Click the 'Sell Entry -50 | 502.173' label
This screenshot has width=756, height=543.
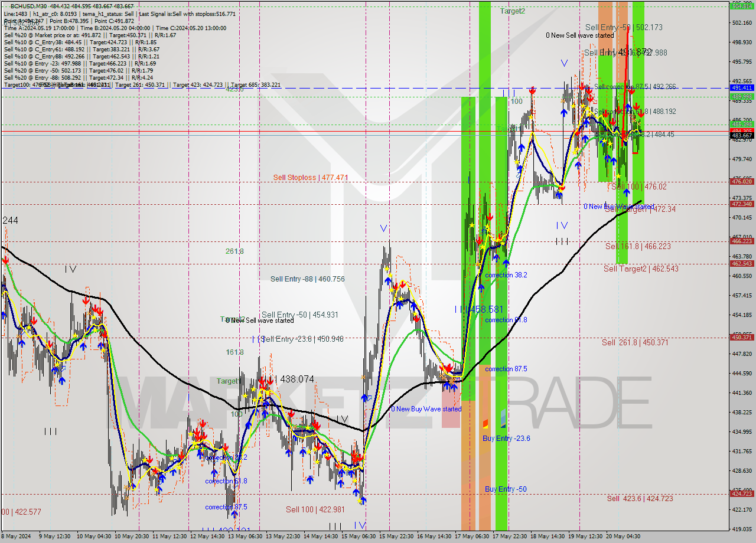(x=624, y=27)
